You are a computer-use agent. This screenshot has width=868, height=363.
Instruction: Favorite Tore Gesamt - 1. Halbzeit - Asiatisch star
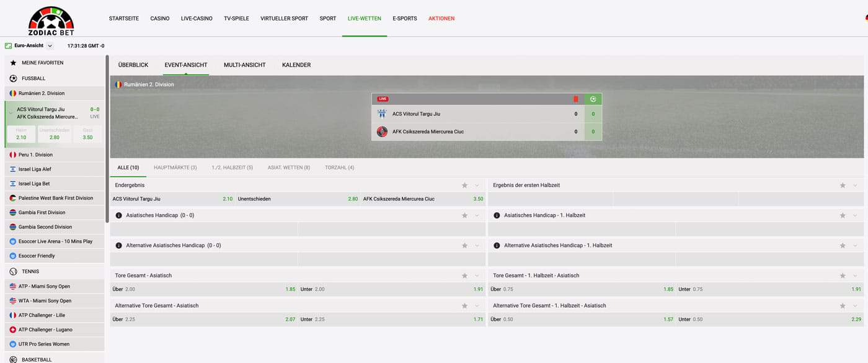(x=843, y=276)
